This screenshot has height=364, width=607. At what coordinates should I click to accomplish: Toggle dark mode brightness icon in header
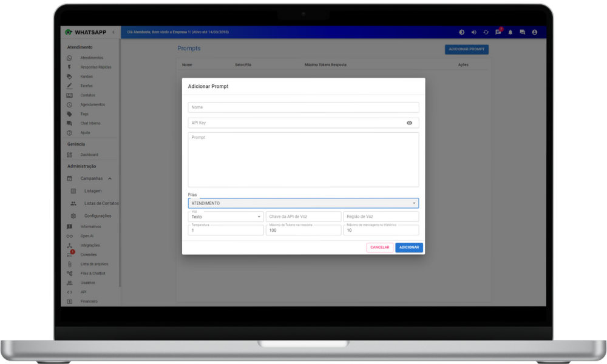pos(461,32)
